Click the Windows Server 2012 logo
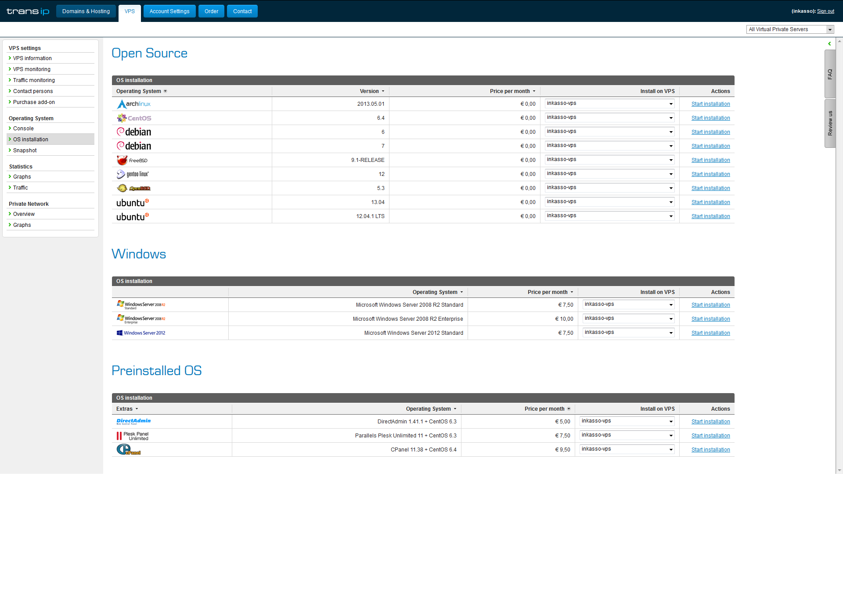843x616 pixels. click(141, 333)
